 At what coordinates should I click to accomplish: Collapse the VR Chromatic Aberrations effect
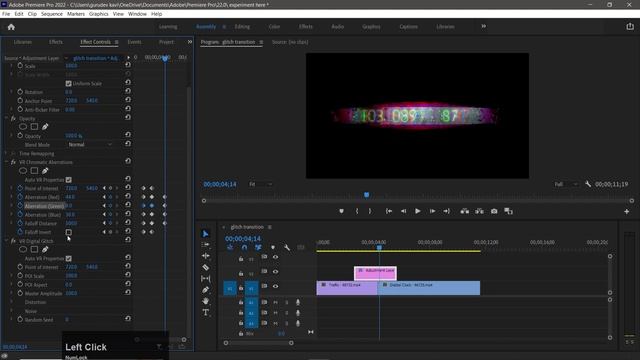click(7, 162)
